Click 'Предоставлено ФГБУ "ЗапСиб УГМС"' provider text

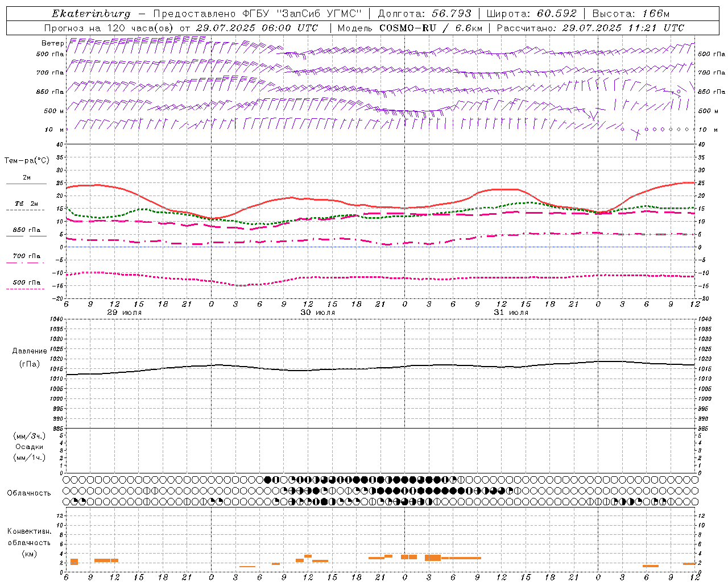coord(258,14)
